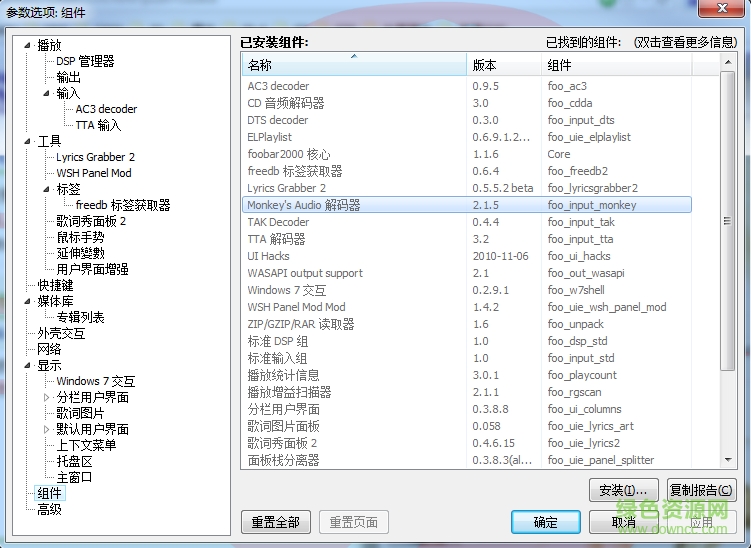Viewport: 751px width, 548px height.
Task: Select 输出 in the settings tree
Action: [x=68, y=77]
